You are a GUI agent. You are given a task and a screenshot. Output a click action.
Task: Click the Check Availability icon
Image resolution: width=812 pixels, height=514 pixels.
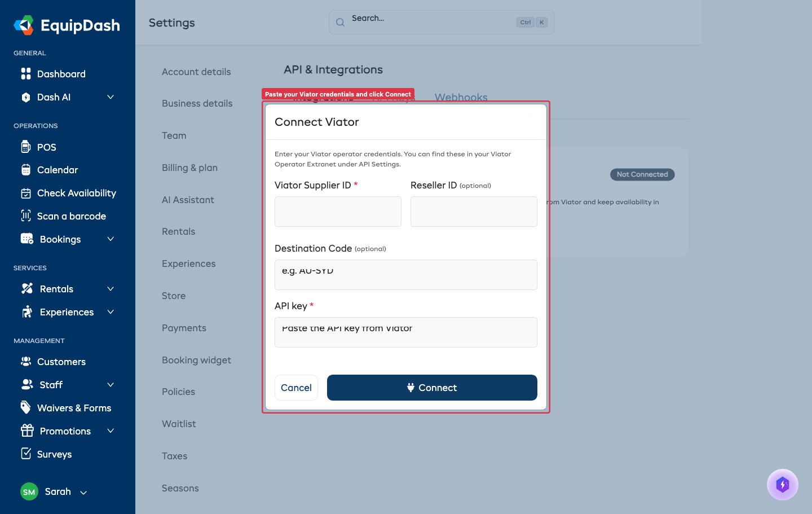pyautogui.click(x=26, y=193)
